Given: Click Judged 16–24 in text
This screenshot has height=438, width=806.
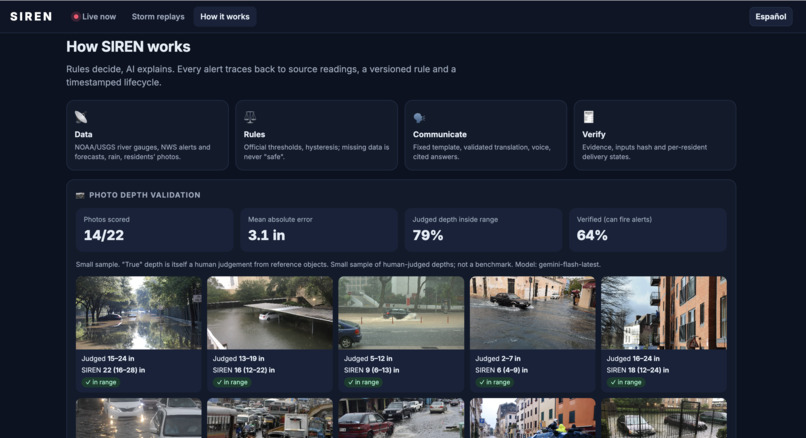Looking at the screenshot, I should (x=633, y=359).
